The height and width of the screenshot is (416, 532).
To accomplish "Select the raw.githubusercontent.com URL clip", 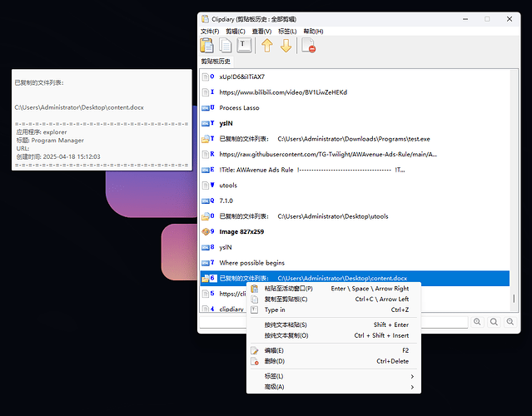I will pyautogui.click(x=355, y=154).
